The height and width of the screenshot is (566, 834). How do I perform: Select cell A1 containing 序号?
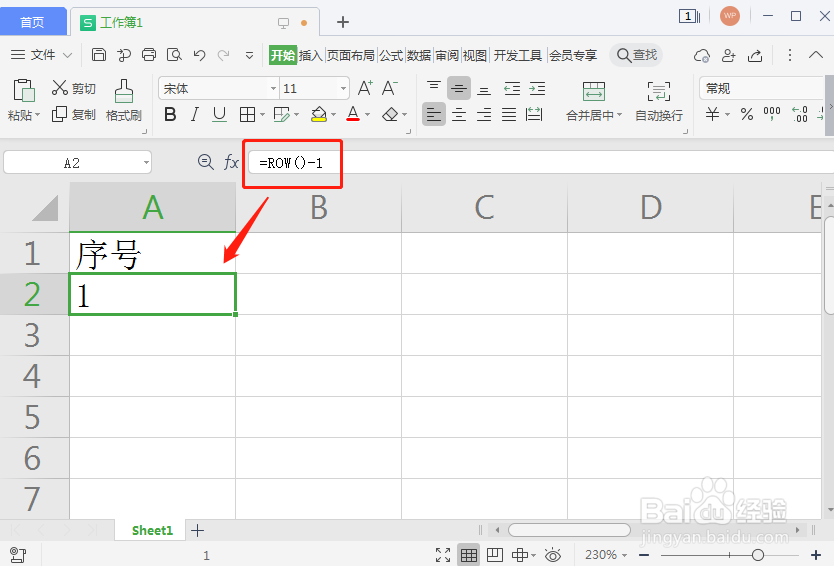[x=153, y=253]
